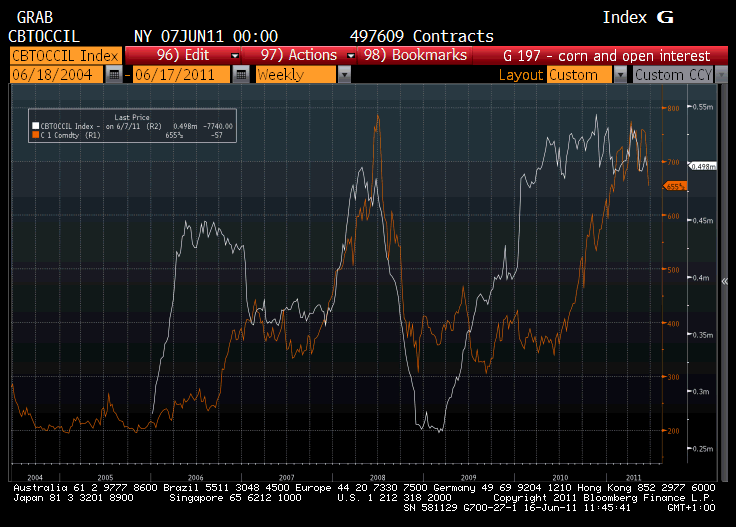Click the G 197 chart title

pyautogui.click(x=606, y=56)
